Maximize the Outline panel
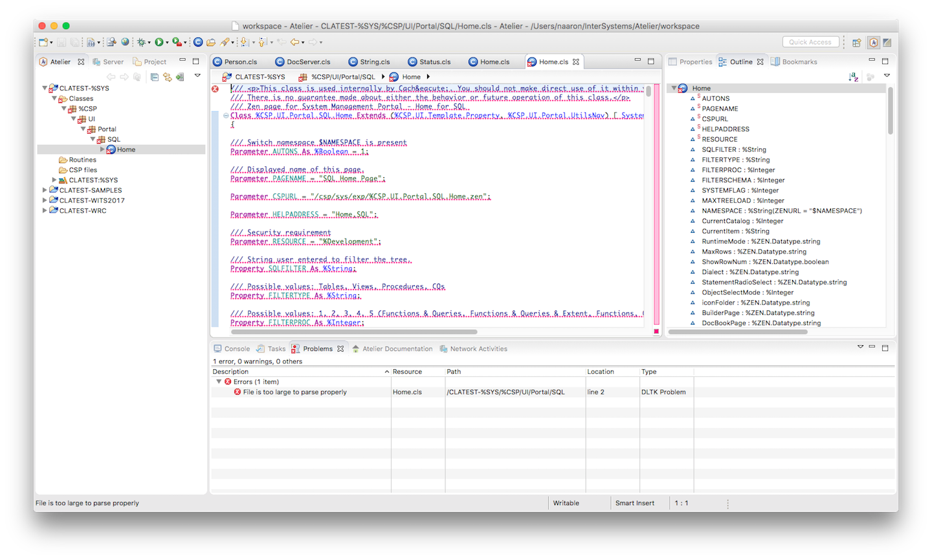The height and width of the screenshot is (560, 932). (885, 61)
